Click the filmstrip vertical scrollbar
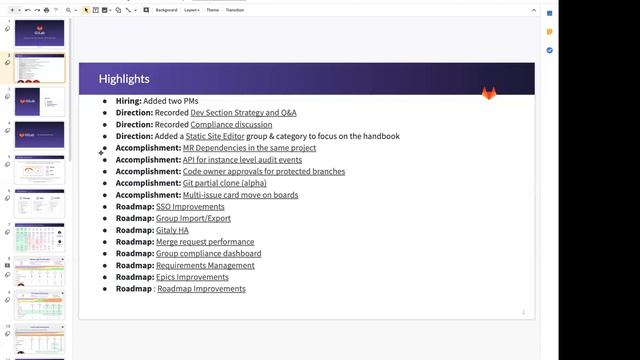Screen dimensions: 640x360 pyautogui.click(x=71, y=90)
